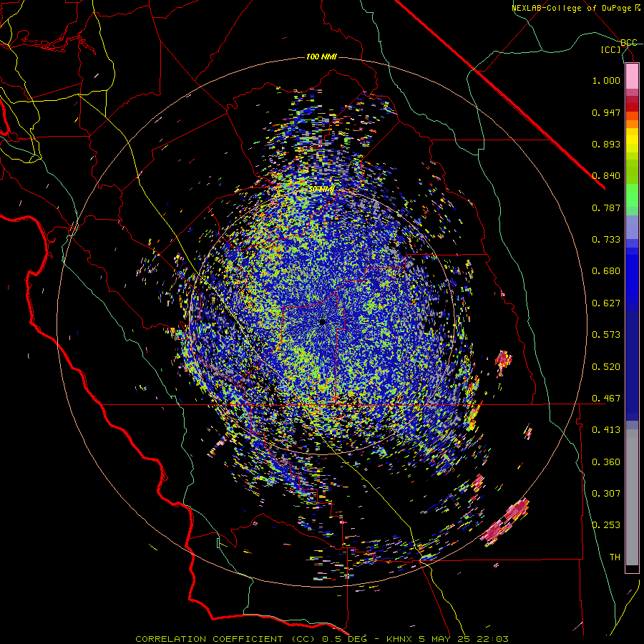
Task: Click the 0.573 legend value
Action: click(x=606, y=335)
